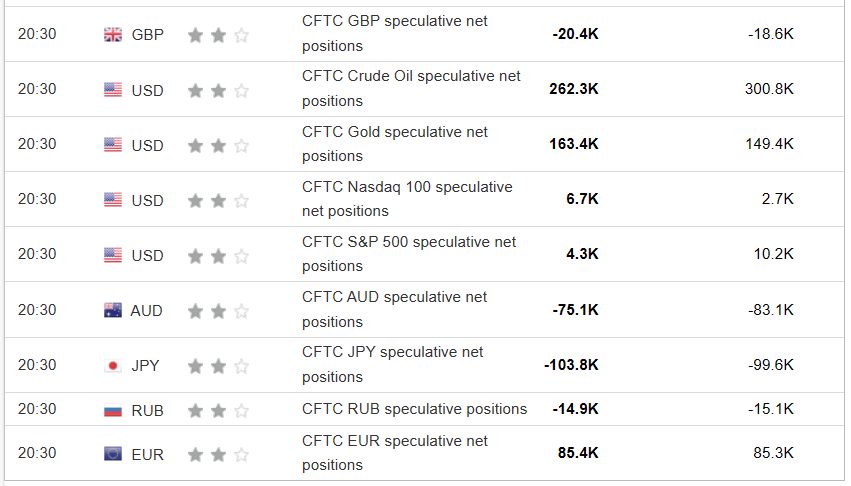Click the Australian flag icon beside AUD
The width and height of the screenshot is (851, 486).
click(x=113, y=311)
